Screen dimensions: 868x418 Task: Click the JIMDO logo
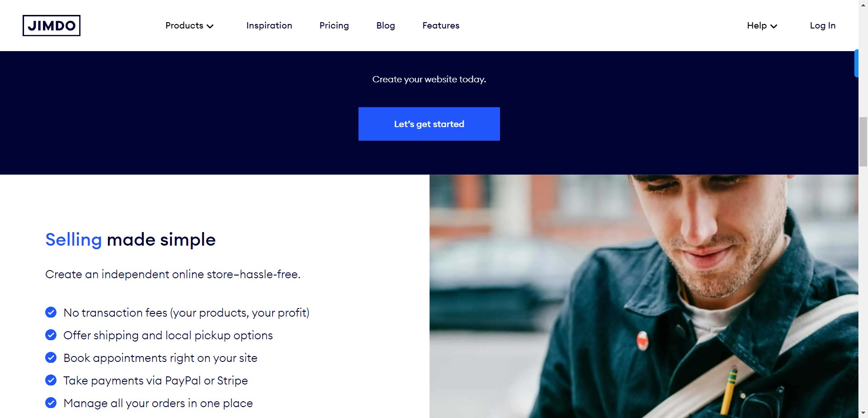(x=52, y=25)
